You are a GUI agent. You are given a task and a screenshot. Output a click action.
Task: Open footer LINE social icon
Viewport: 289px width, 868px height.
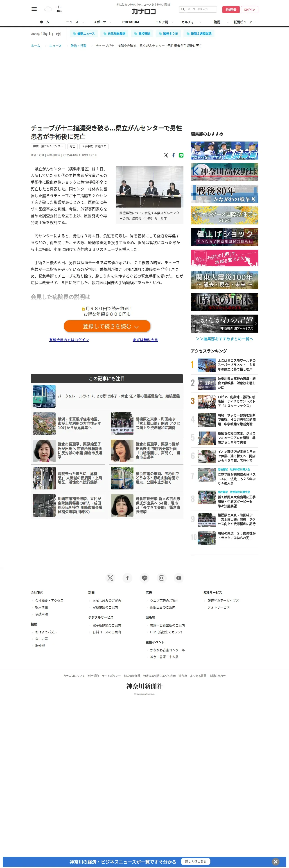(x=145, y=578)
